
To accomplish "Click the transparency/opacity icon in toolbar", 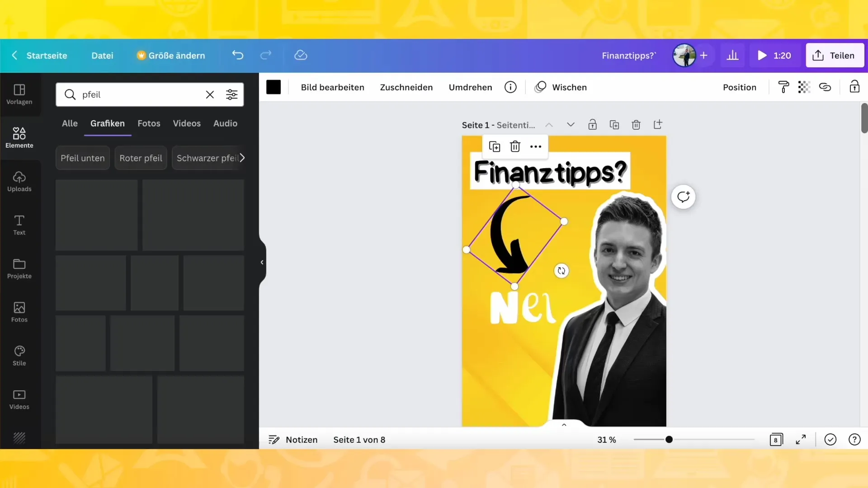I will 804,87.
